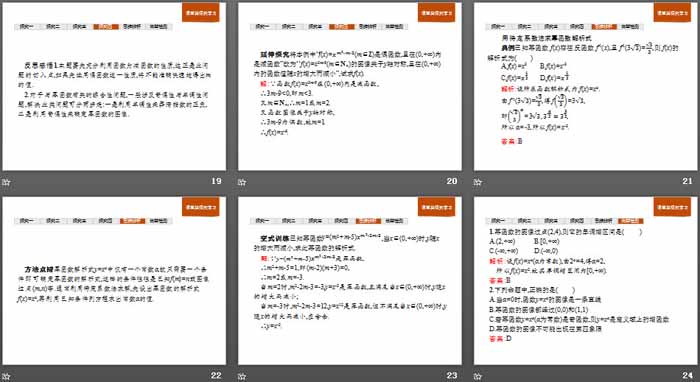Click the animation star icon under slide 22
Screen dimensions: 700x382
point(6,377)
